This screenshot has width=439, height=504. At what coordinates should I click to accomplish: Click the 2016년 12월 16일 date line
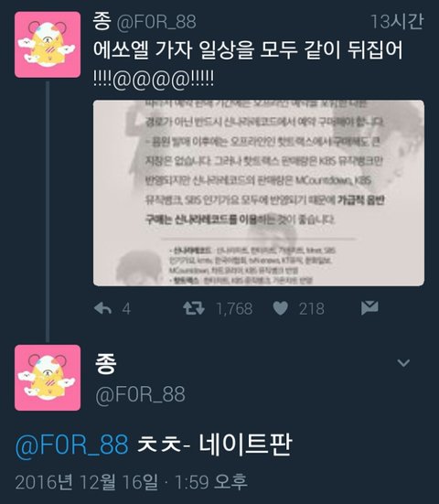pos(131,482)
